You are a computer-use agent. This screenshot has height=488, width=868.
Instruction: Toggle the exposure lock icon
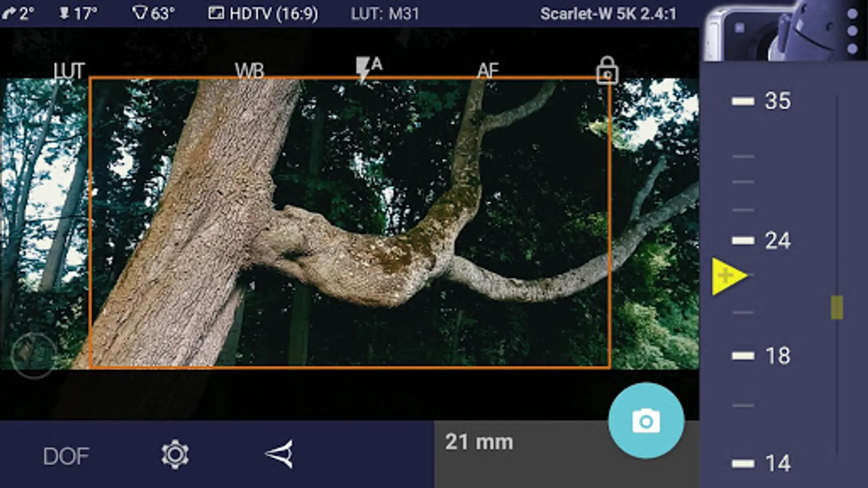(x=607, y=70)
